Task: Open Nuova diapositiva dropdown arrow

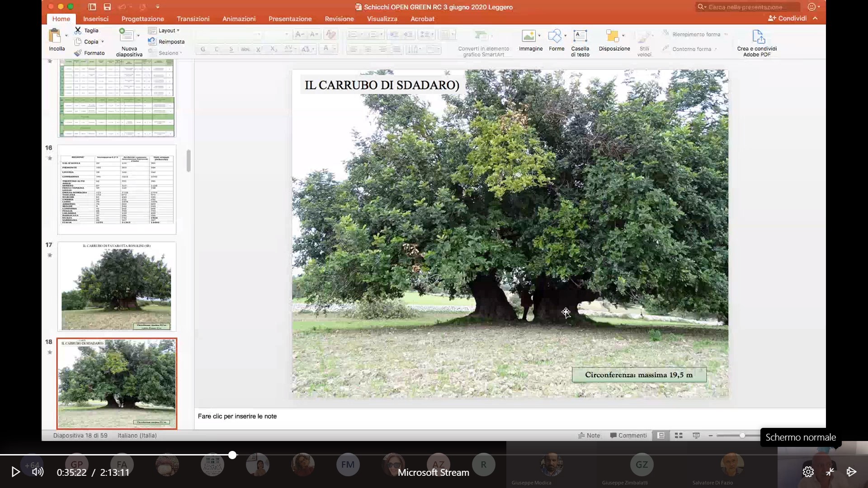Action: [x=138, y=35]
